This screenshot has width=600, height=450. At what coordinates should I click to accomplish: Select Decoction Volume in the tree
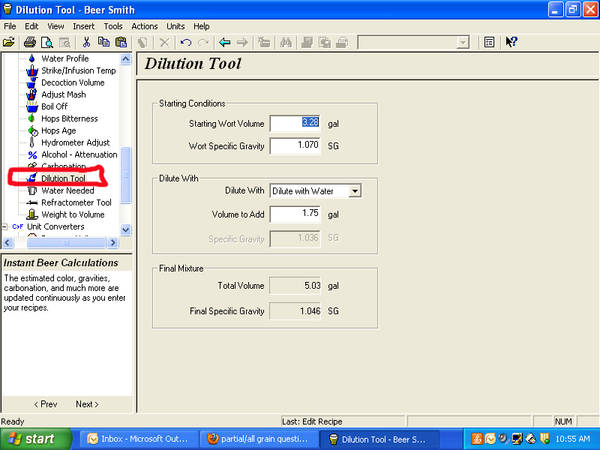click(x=73, y=83)
